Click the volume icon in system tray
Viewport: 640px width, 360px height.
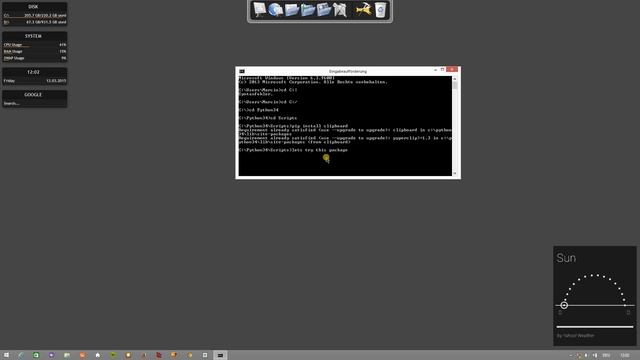[595, 356]
